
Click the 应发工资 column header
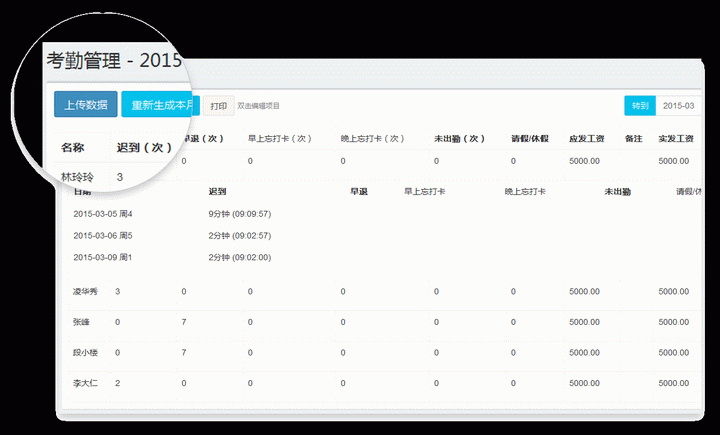coord(587,138)
